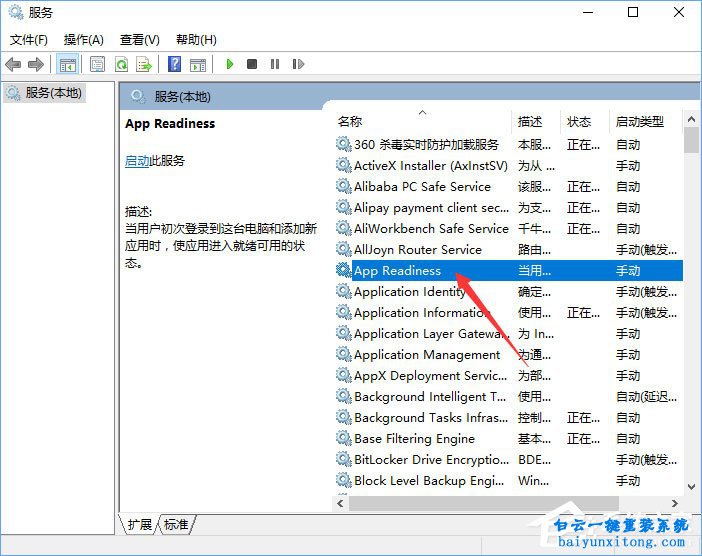Click gear icon beside BitLocker Drive Encryption
Viewport: 702px width, 556px height.
click(343, 459)
